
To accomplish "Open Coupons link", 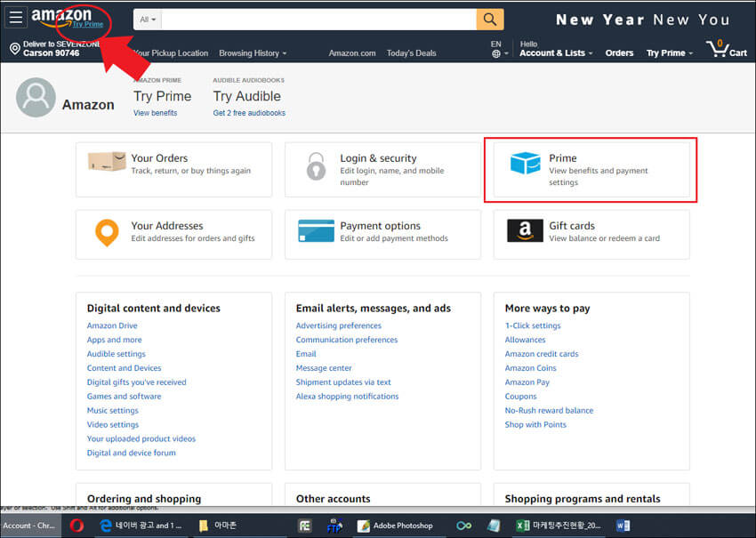I will point(520,397).
